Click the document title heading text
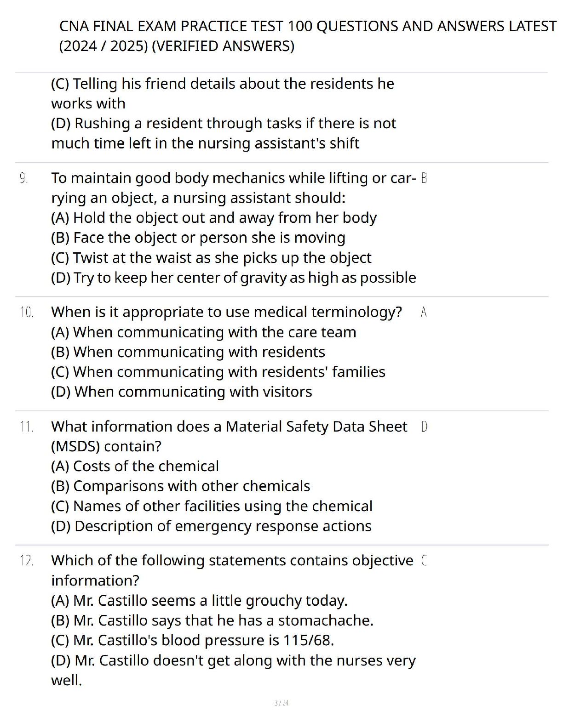Screen dimensions: 563x728 (x=307, y=36)
